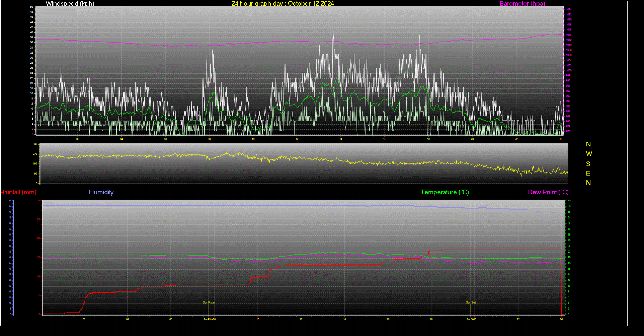Click the '1000' tick on the barometer axis
Image resolution: width=644 pixels, height=336 pixels.
coord(569,70)
